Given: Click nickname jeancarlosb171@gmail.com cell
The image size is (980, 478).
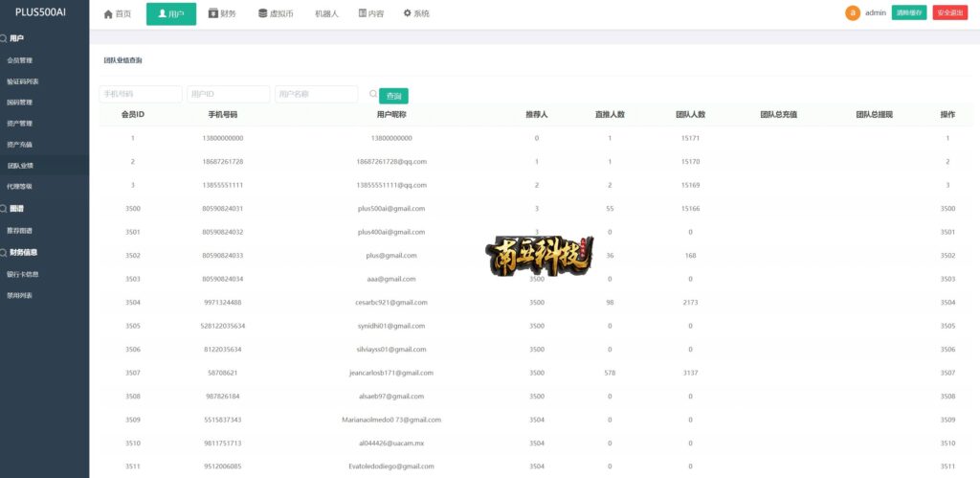Looking at the screenshot, I should point(391,373).
